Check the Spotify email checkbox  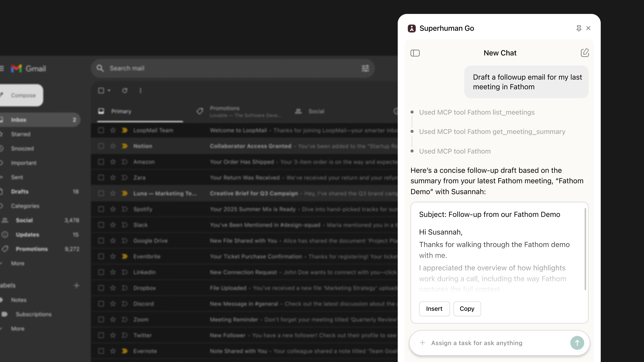click(101, 209)
